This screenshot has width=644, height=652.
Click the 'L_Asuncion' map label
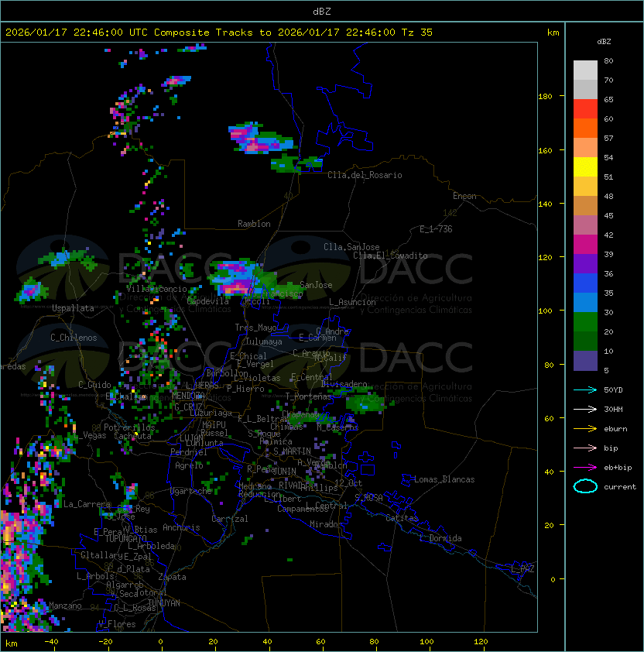click(x=352, y=302)
